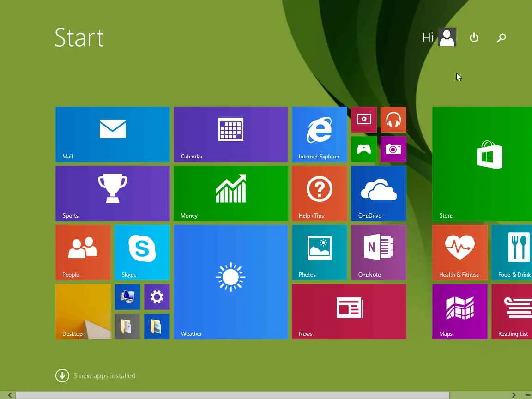Open the PC Settings gear tile
Screen dimensions: 532x399
157,297
